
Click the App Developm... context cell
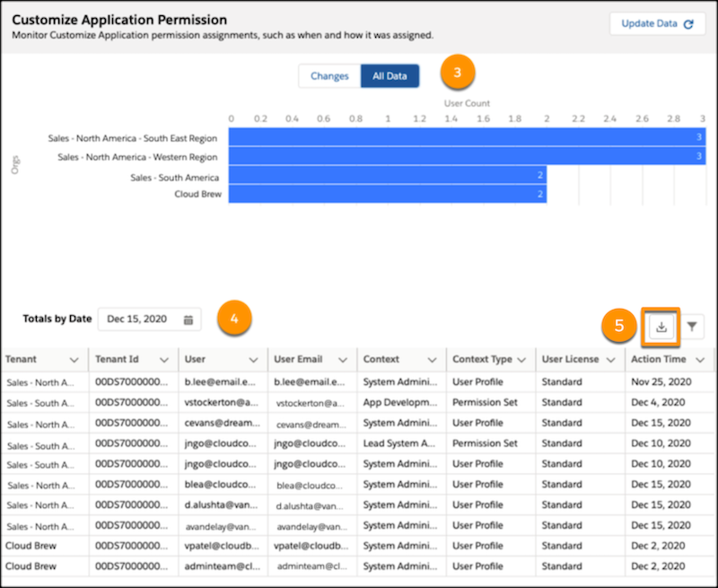pyautogui.click(x=401, y=402)
